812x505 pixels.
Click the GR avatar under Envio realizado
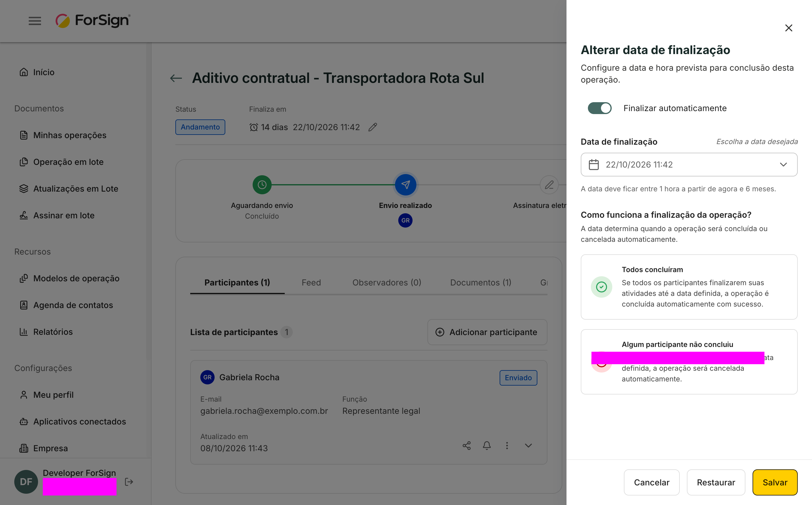click(405, 220)
